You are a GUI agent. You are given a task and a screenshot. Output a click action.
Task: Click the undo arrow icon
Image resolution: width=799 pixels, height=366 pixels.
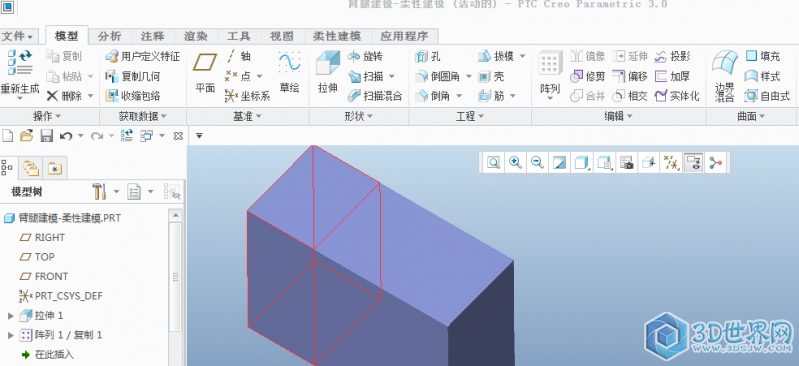(x=66, y=136)
